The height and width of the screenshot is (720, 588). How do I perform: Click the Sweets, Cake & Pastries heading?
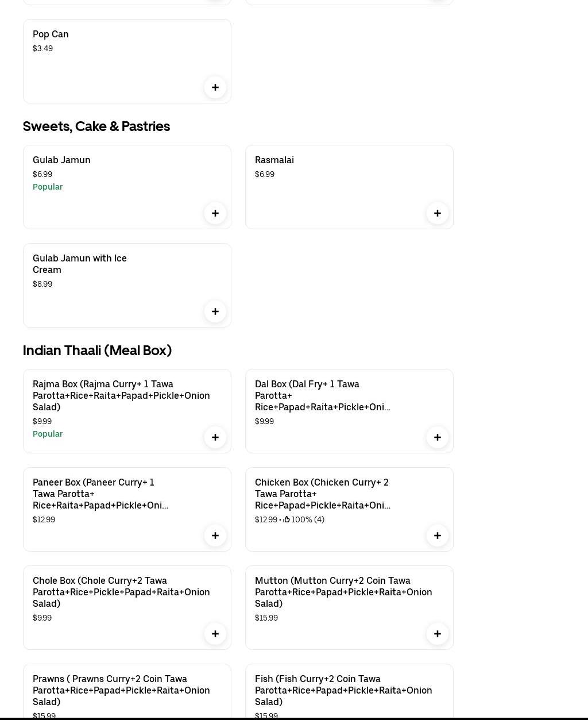point(96,126)
